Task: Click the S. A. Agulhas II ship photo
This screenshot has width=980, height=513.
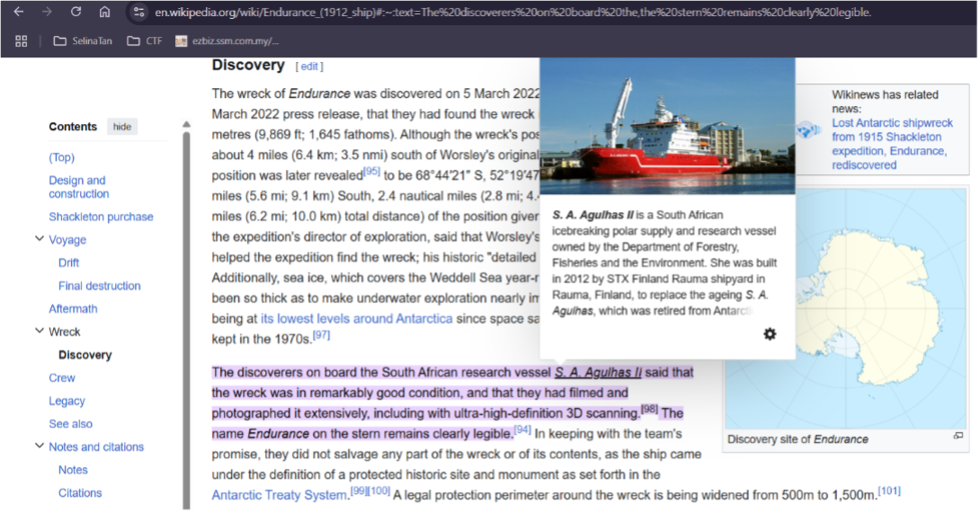Action: (x=667, y=126)
